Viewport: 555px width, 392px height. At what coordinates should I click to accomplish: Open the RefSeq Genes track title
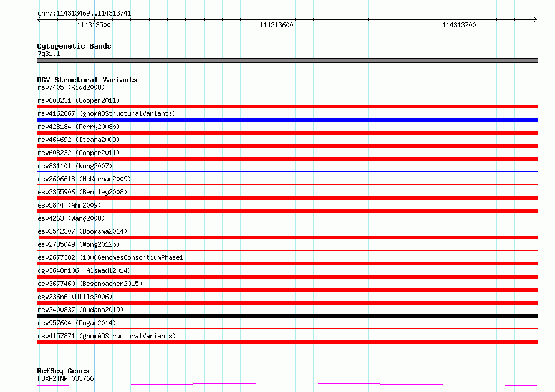point(64,371)
